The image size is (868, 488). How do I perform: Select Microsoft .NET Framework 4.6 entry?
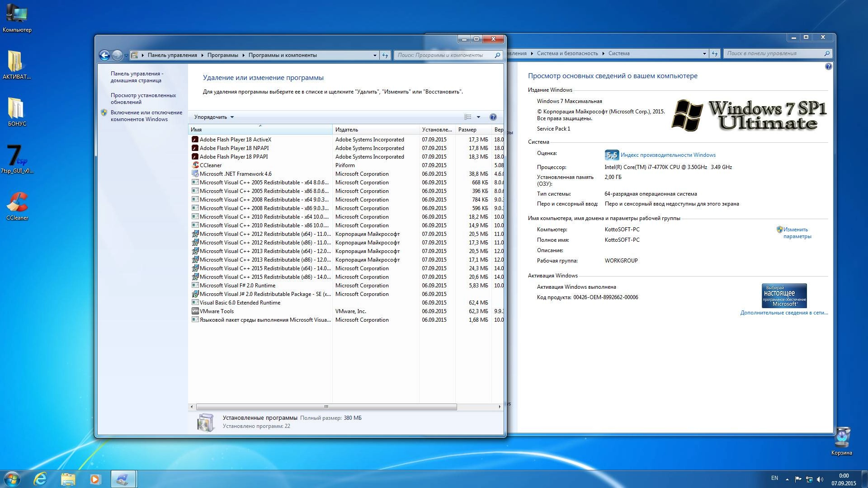pyautogui.click(x=346, y=174)
